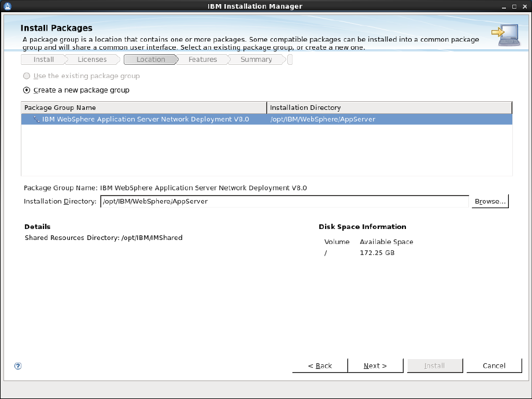The height and width of the screenshot is (399, 532).
Task: Go to the Install wizard step
Action: [x=43, y=60]
